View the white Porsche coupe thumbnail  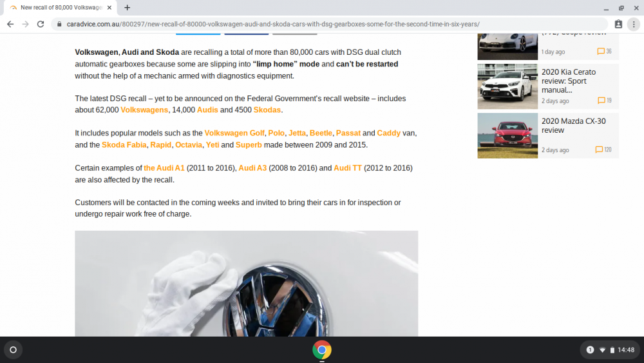507,46
